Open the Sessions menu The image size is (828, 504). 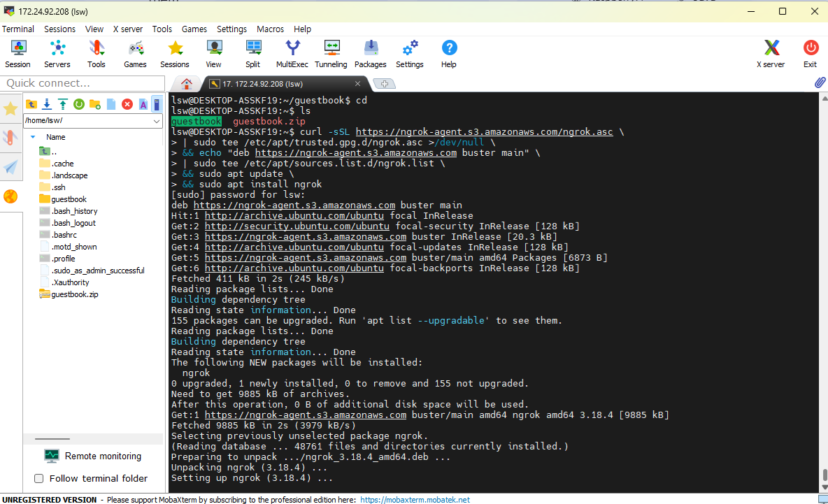click(59, 29)
